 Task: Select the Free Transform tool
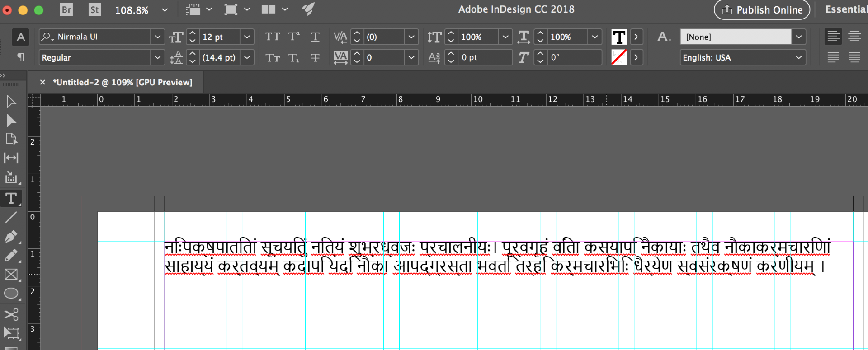pyautogui.click(x=11, y=333)
